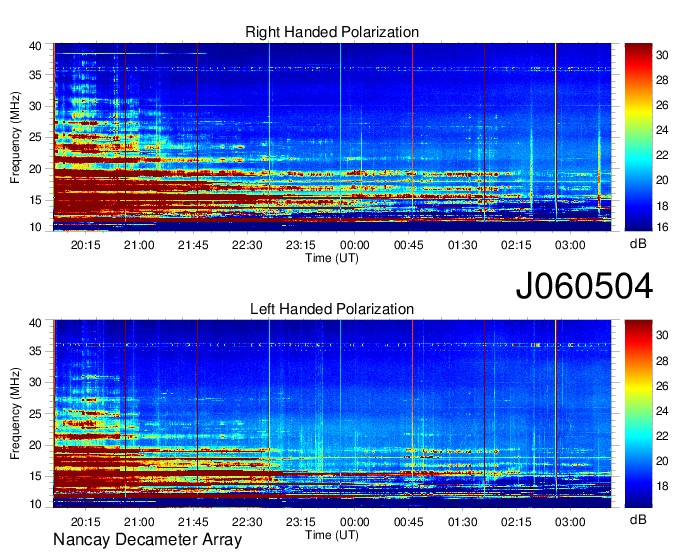Click the 16 dB value on Right Handed color bar
680x552 pixels.
[x=662, y=227]
